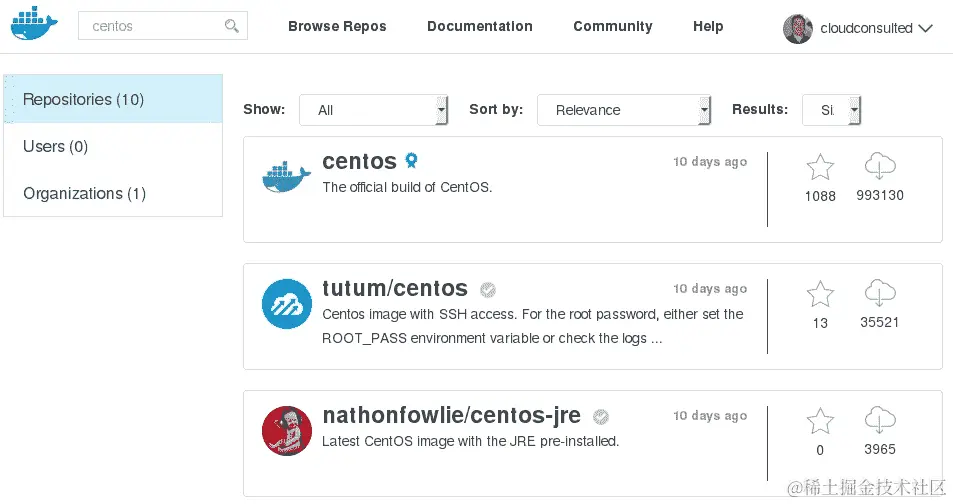This screenshot has width=953, height=504.
Task: Open Browse Repos in the top navigation
Action: (337, 26)
